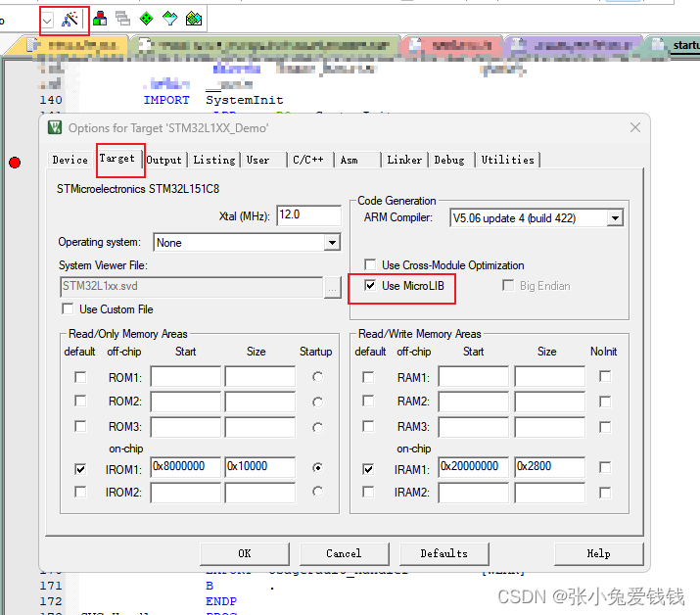Enable Use Cross-Module Optimization checkbox
700x615 pixels.
tap(370, 264)
